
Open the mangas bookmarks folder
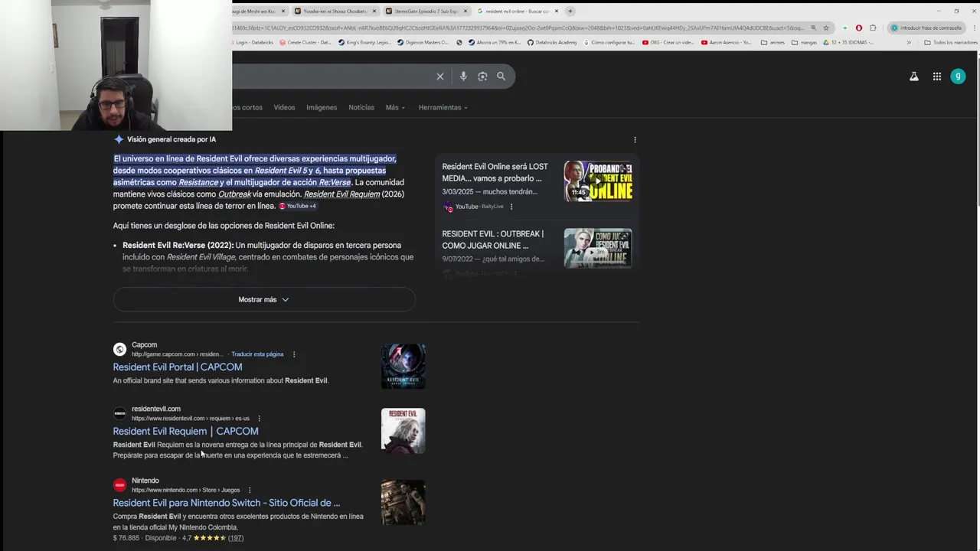coord(805,43)
